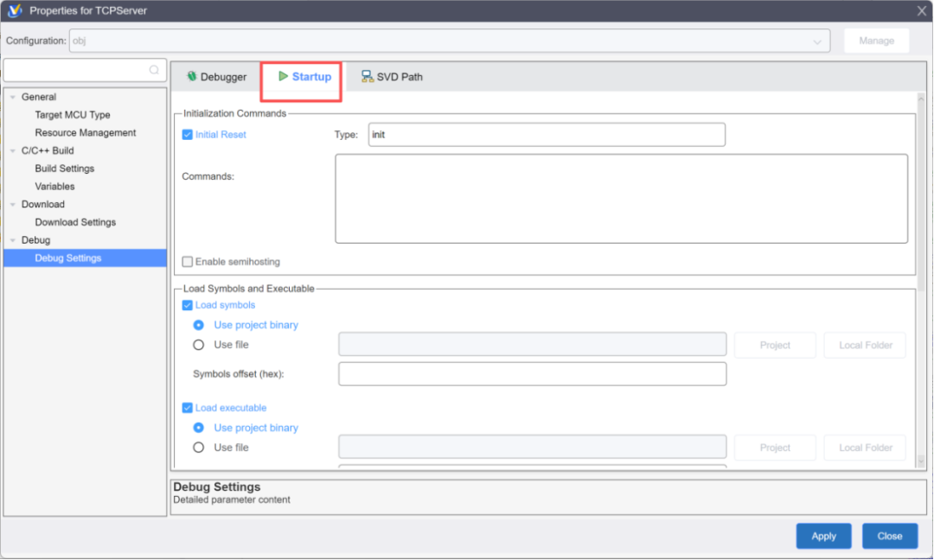The height and width of the screenshot is (560, 934).
Task: Collapse the General tree node
Action: (12, 97)
